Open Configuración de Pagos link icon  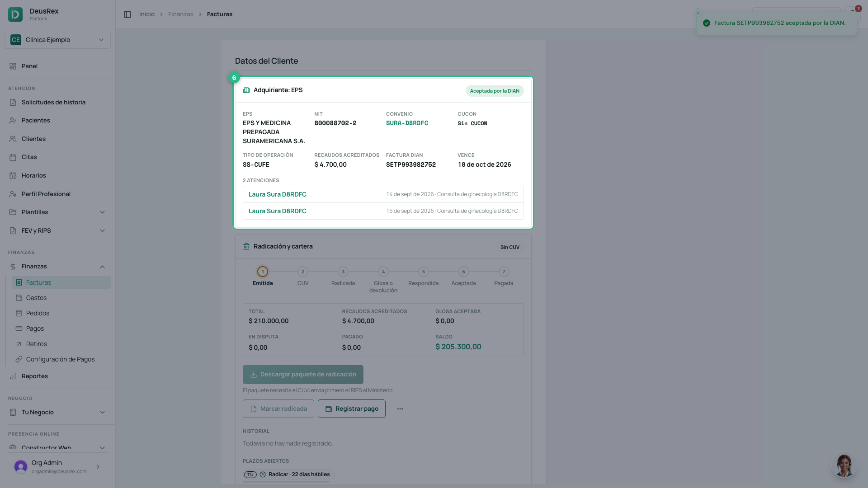19,359
